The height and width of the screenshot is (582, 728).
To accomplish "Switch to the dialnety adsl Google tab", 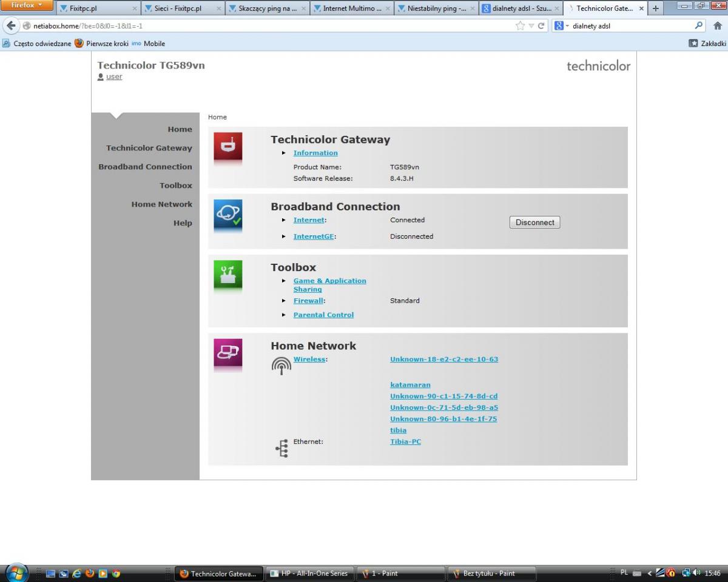I will (520, 8).
